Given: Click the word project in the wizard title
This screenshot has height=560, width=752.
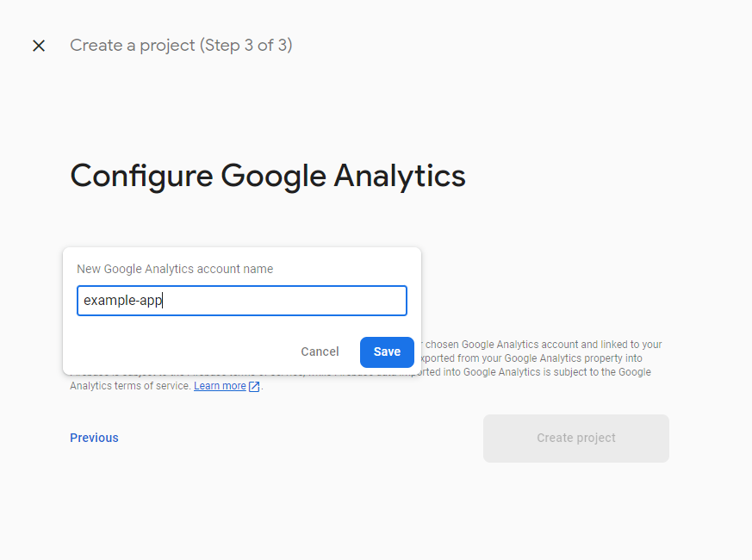Looking at the screenshot, I should (x=167, y=46).
